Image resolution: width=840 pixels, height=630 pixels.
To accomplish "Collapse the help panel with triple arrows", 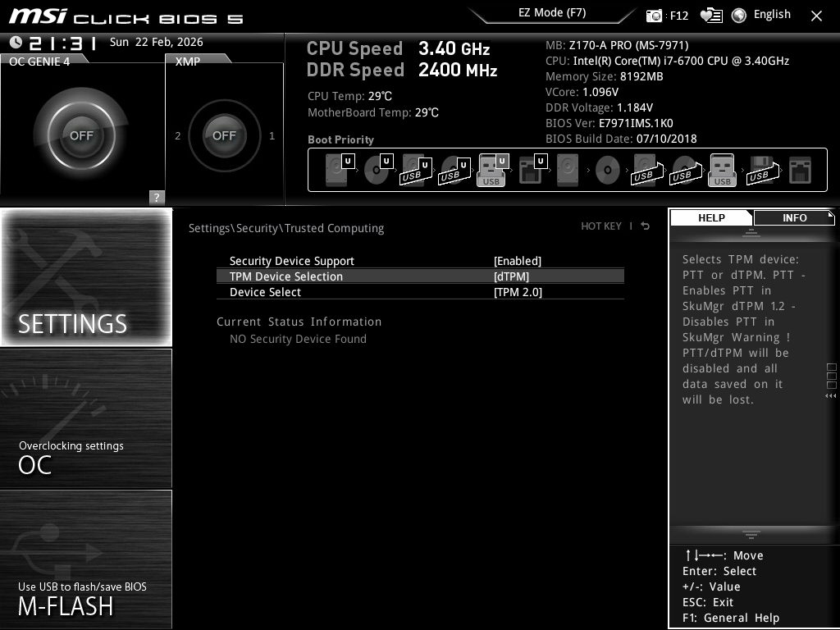I will click(830, 396).
